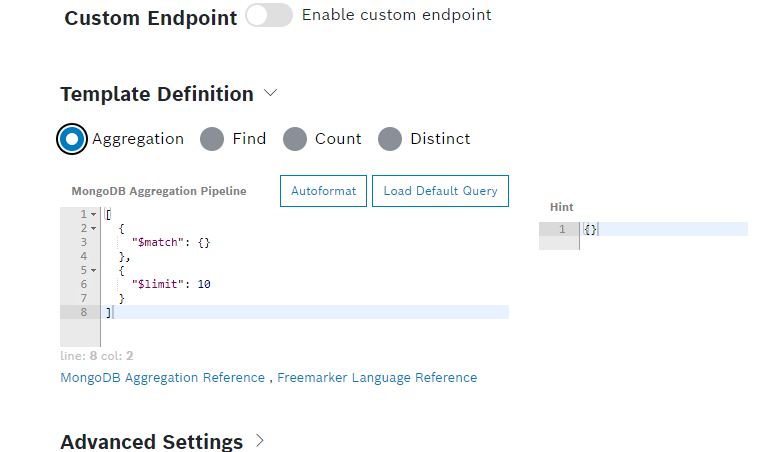Expand the Advanced Settings section arrow
Screen dimensions: 764x452
click(260, 440)
